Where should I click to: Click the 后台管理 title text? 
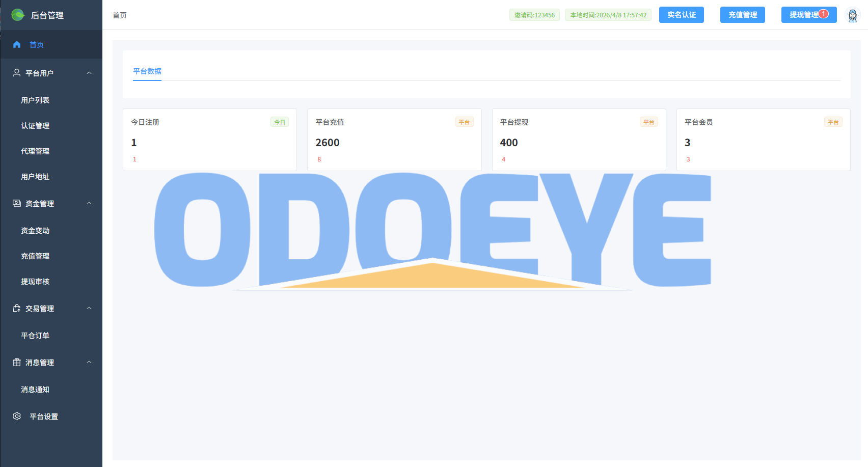(x=47, y=15)
